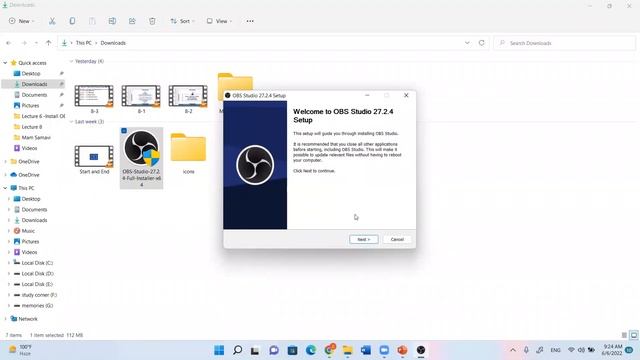Viewport: 640px width, 360px height.
Task: Collapse the This PC tree
Action: [5, 188]
